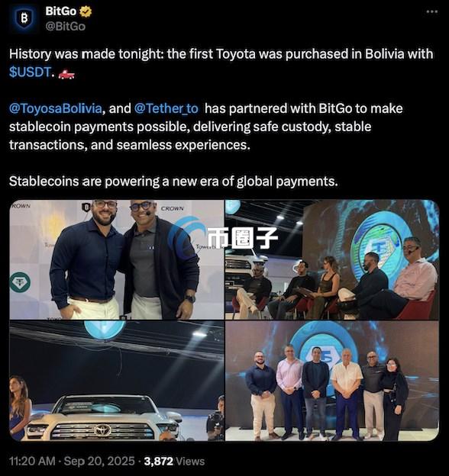
Task: Open the Toyota truck front photo
Action: 117,381
